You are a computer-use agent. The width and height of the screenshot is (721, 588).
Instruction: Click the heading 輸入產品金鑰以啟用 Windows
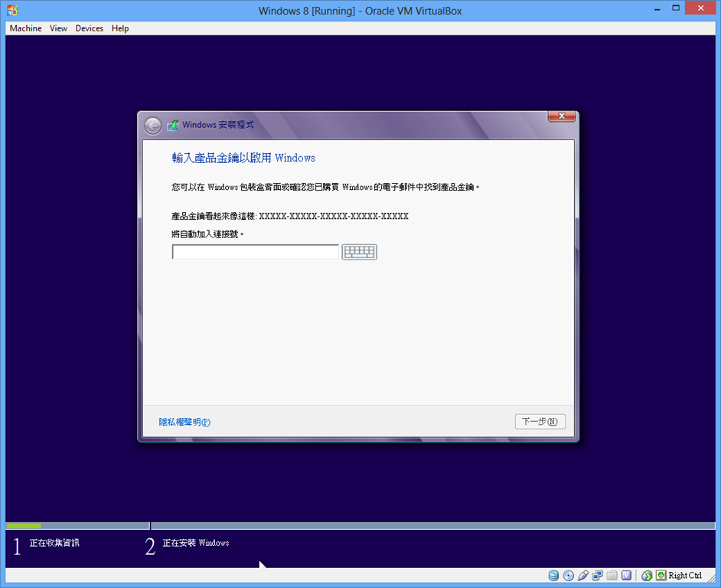(x=243, y=158)
